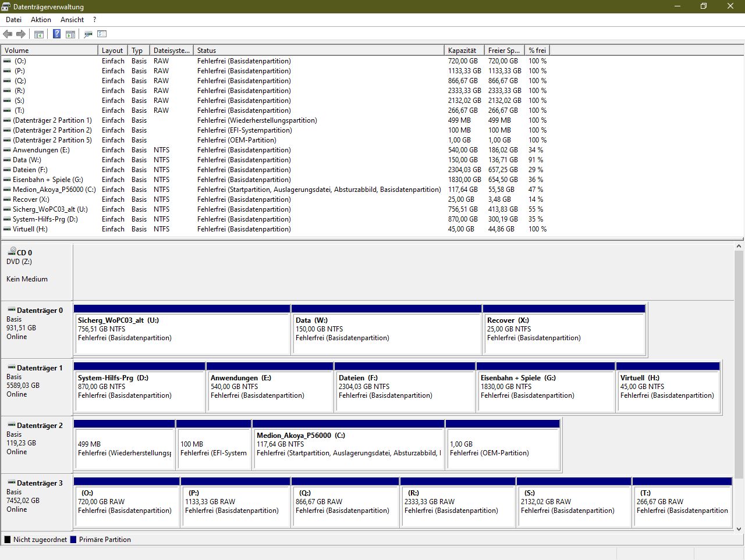
Task: Click the properties checklist toolbar icon
Action: coord(102,34)
